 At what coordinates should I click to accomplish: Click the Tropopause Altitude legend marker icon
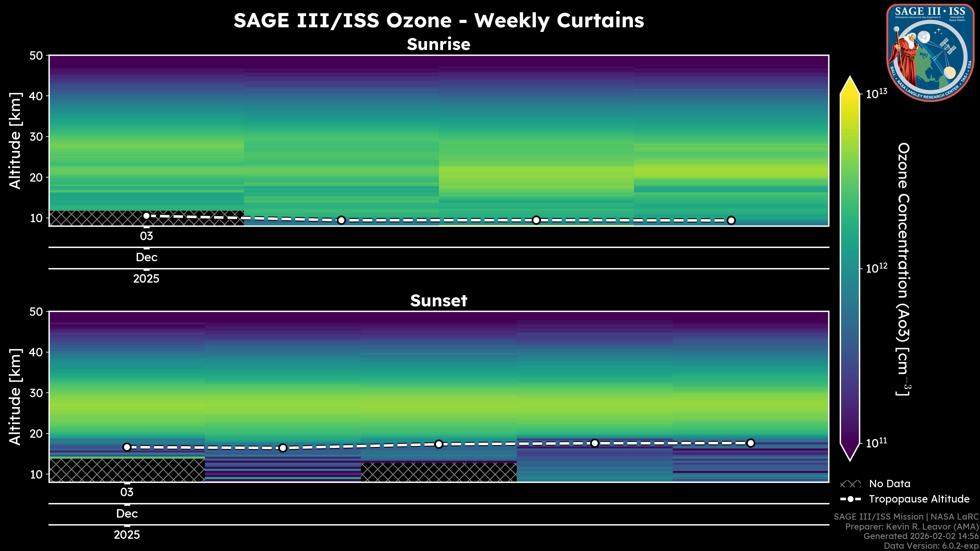point(850,499)
